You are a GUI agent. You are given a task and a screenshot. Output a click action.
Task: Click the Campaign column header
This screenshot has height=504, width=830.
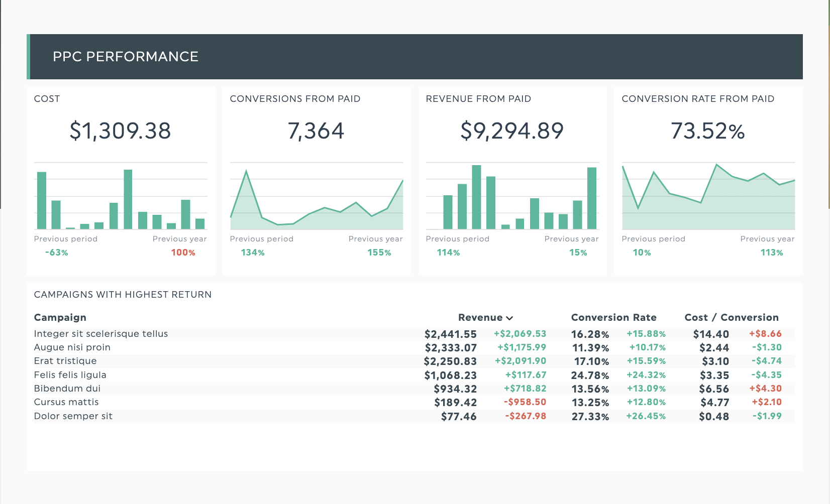pos(60,317)
